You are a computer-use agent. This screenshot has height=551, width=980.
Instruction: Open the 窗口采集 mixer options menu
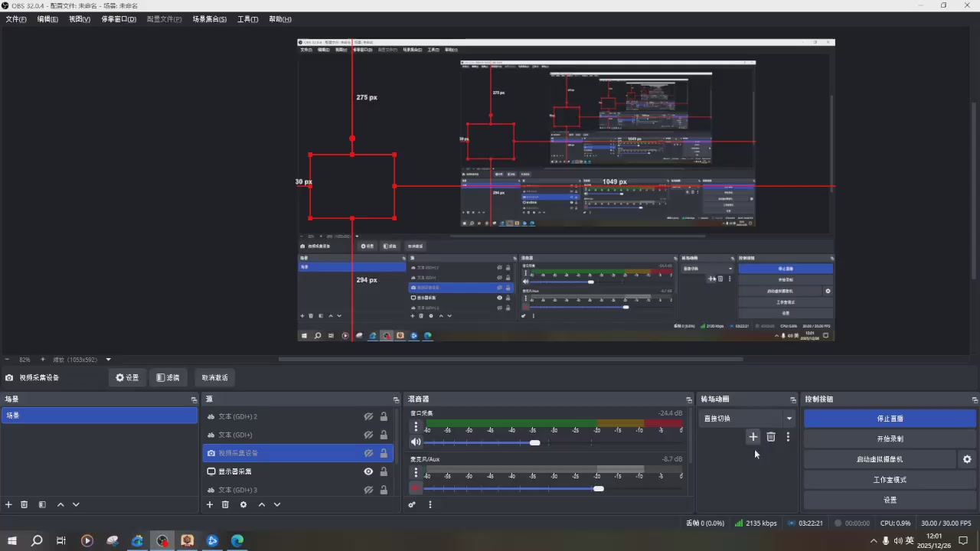416,426
